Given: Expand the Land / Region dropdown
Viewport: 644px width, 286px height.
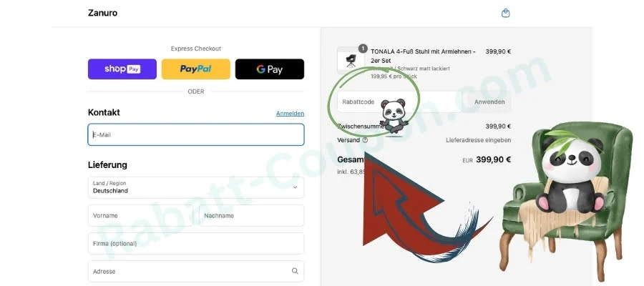Looking at the screenshot, I should tap(196, 187).
